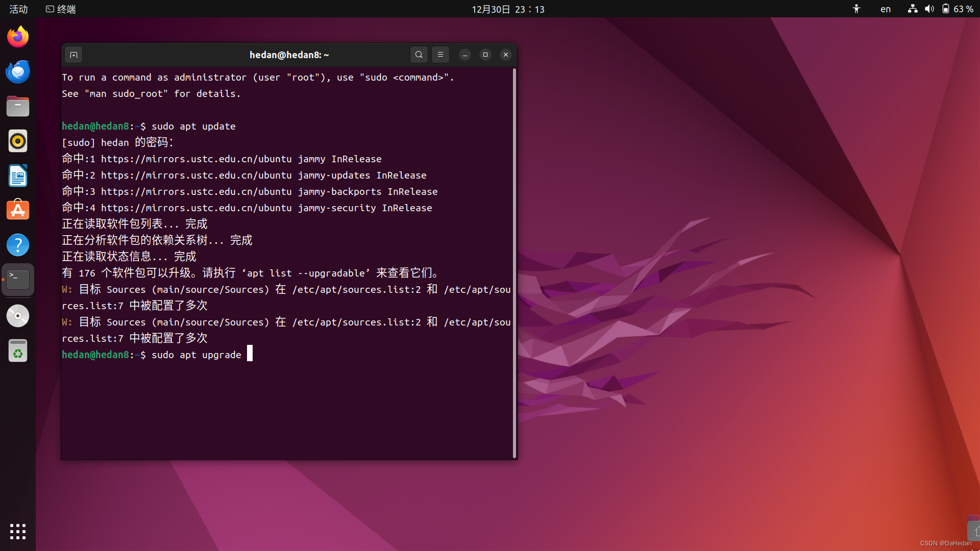
Task: Open Ubuntu Software store
Action: (18, 210)
